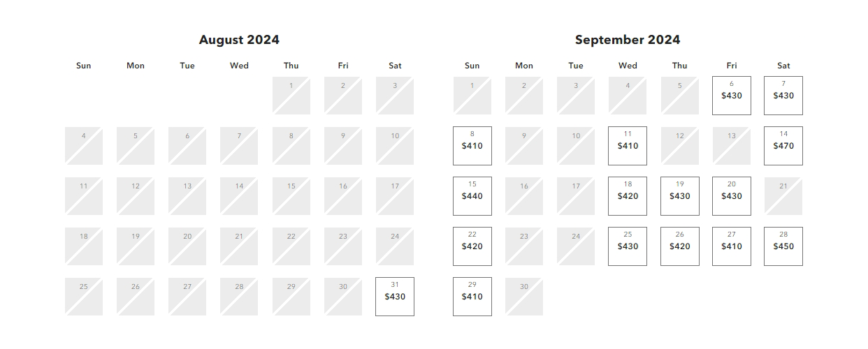Image resolution: width=868 pixels, height=349 pixels.
Task: Click the greyed-out September 21 cell
Action: (x=783, y=196)
